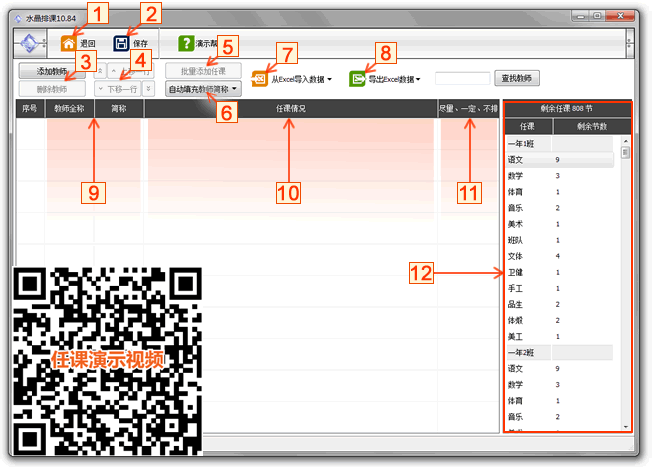Select the 手工 course row
652x467 pixels.
pos(560,288)
